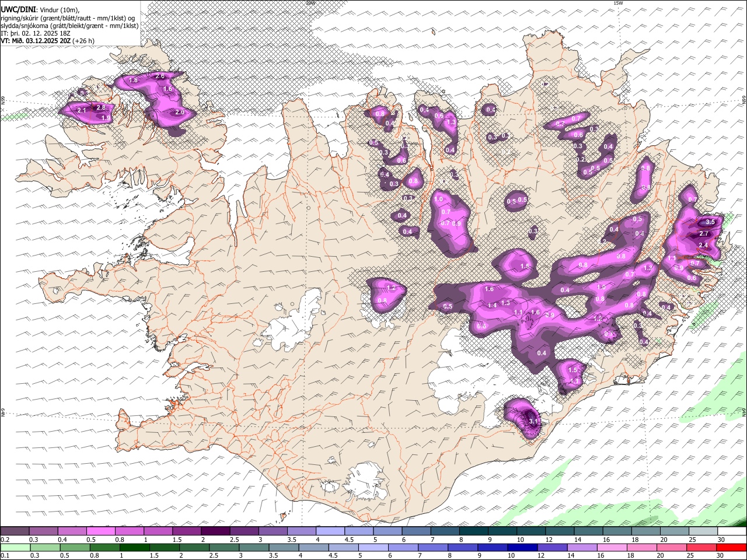Click the 2.1 value in the Westfjords
Screen dimensions: 747x560
[82, 110]
